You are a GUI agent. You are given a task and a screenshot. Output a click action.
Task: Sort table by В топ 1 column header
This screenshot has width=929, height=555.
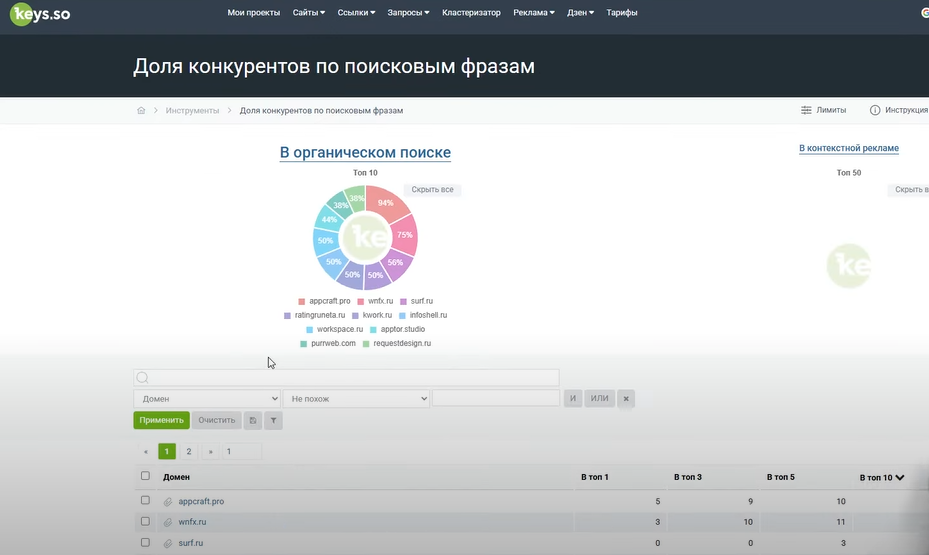[594, 477]
